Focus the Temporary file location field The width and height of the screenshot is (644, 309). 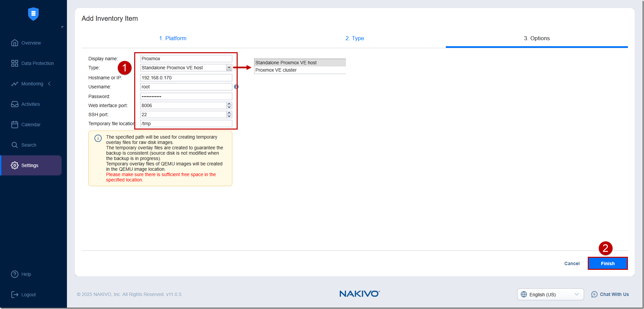[x=186, y=124]
